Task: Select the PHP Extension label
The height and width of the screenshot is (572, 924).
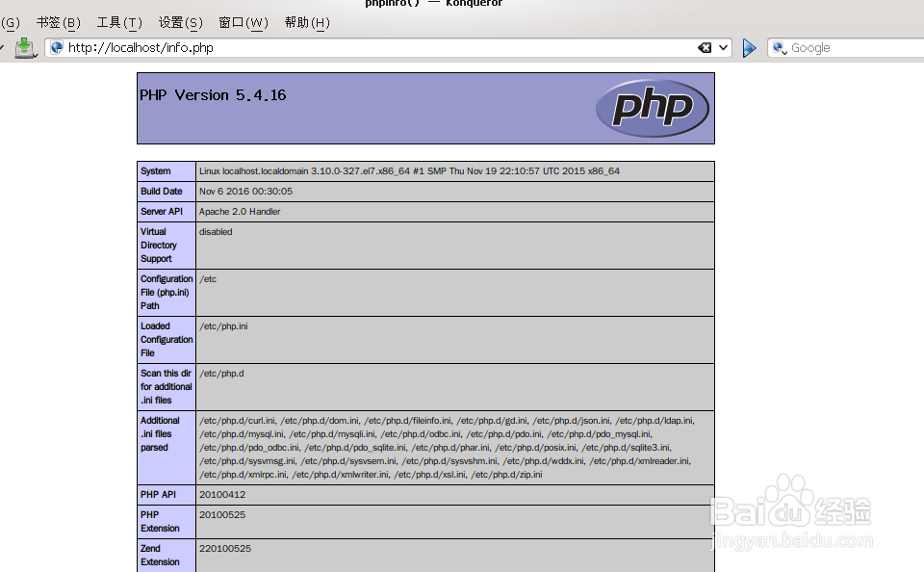Action: pos(160,522)
